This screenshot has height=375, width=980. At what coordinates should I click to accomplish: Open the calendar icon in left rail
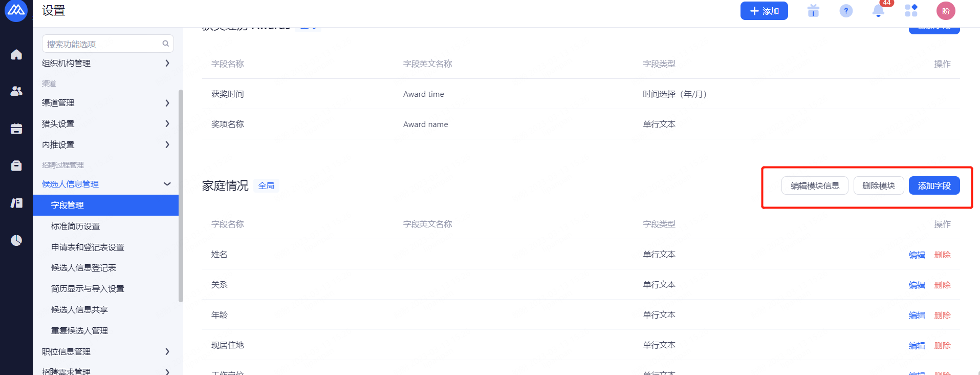(x=16, y=129)
